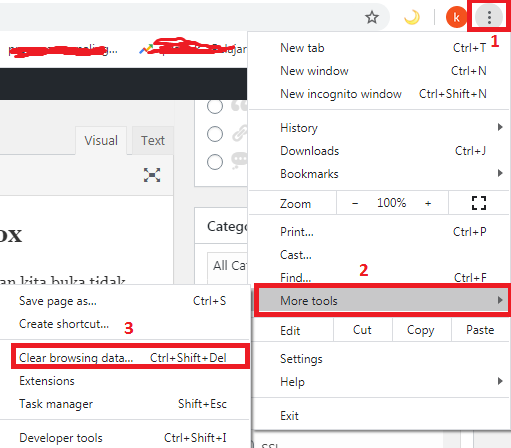Click the distraction-free writing expand icon
The width and height of the screenshot is (511, 448).
pos(152,175)
